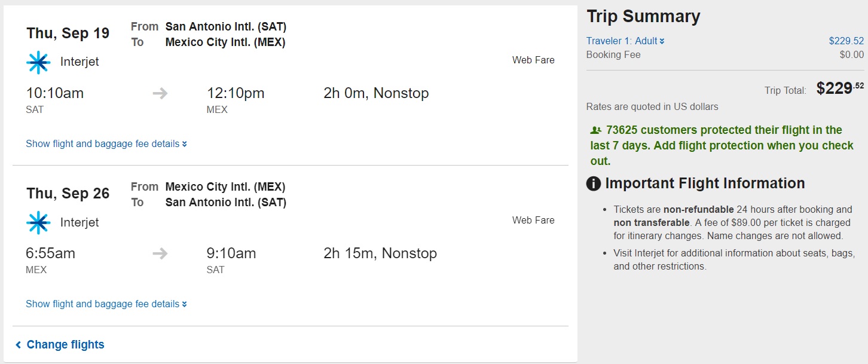
Task: Click the Thu, Sep 26 return date
Action: tap(68, 194)
